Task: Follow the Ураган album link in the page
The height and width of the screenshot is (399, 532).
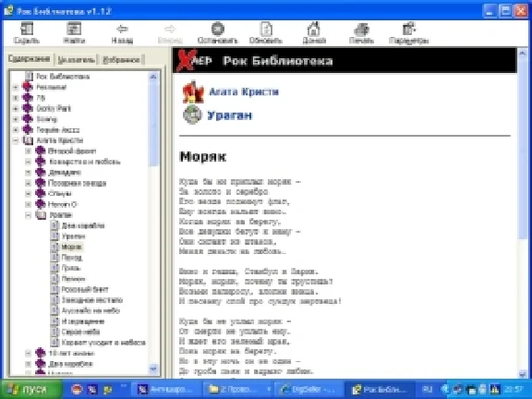Action: (x=230, y=115)
